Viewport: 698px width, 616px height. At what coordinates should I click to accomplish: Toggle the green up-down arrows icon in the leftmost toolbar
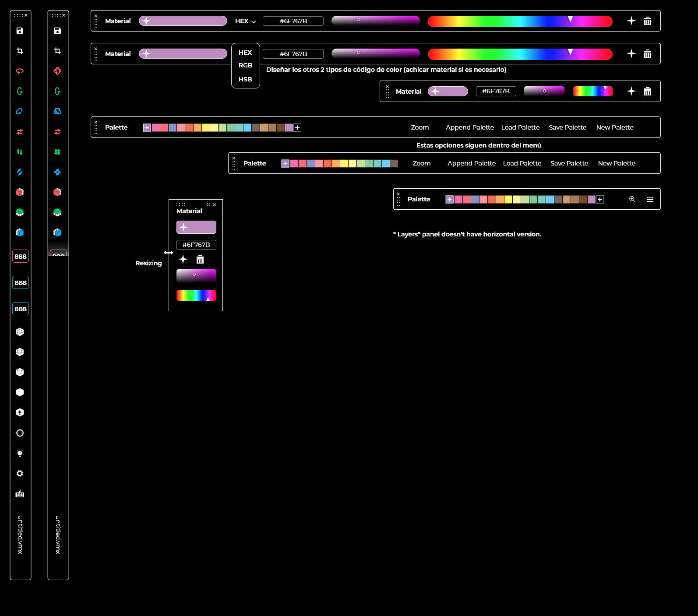(20, 152)
